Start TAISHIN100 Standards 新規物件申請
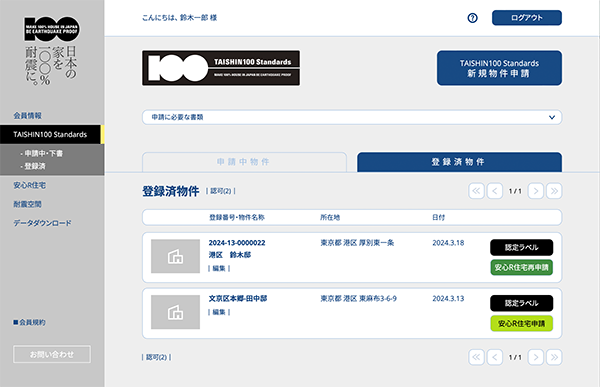Screen dimensions: 600x387 [499, 68]
